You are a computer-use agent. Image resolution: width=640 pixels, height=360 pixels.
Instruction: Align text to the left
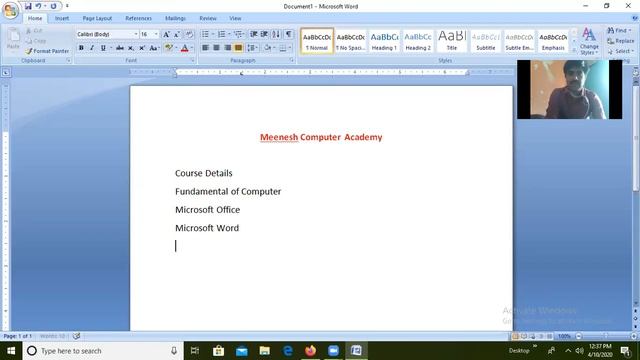click(205, 48)
